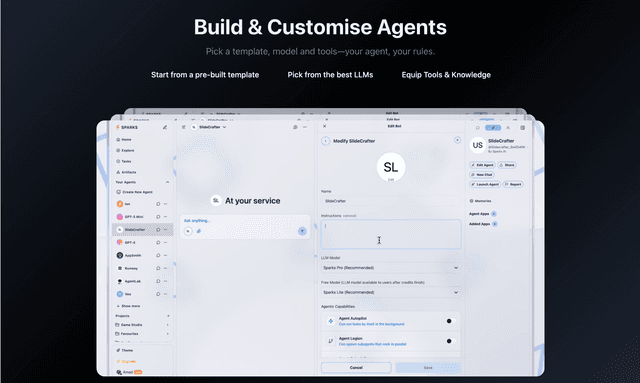Click the Agent Autopilot sparkle icon
Screen dimensions: 640x383
(x=331, y=321)
